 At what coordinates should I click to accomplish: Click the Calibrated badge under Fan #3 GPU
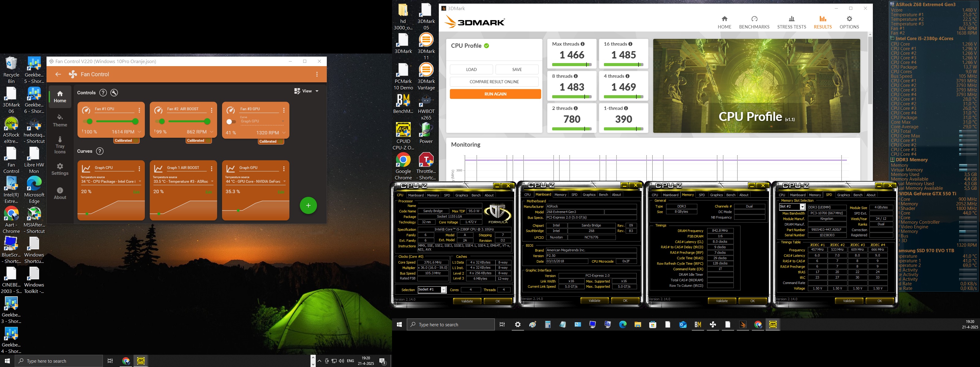click(271, 141)
